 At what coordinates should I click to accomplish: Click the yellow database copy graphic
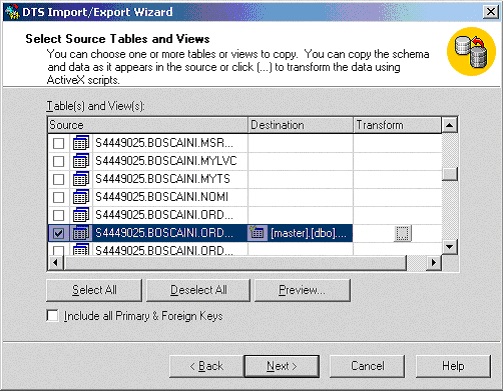[471, 52]
